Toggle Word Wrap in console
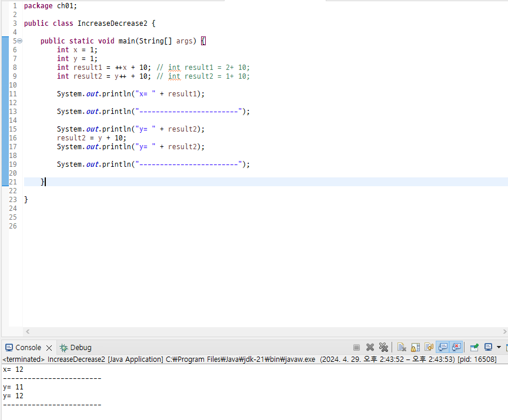The height and width of the screenshot is (420, 508). click(x=429, y=348)
